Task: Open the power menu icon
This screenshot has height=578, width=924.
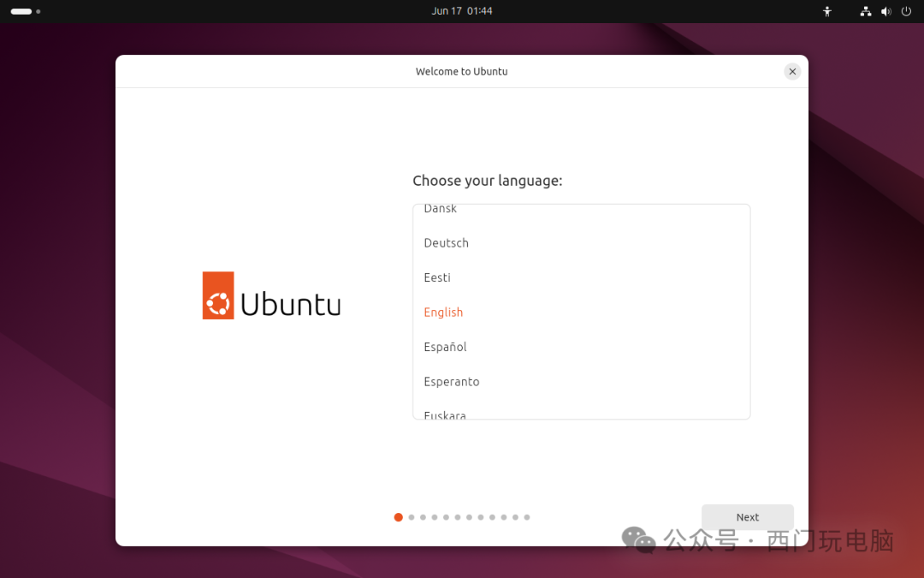Action: (x=906, y=11)
